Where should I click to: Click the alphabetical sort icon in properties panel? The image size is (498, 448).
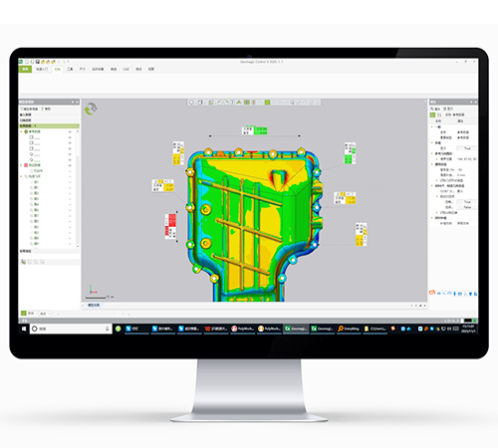pyautogui.click(x=439, y=114)
